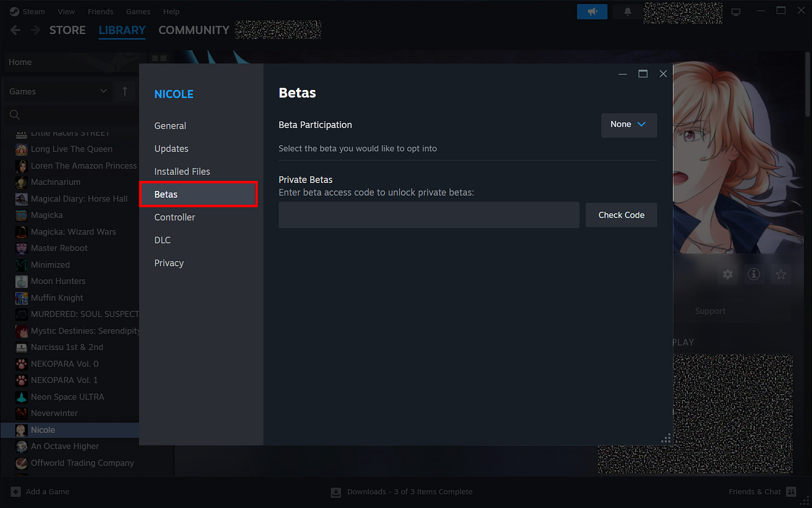Go to the LIBRARY tab
The image size is (812, 508).
tap(122, 30)
